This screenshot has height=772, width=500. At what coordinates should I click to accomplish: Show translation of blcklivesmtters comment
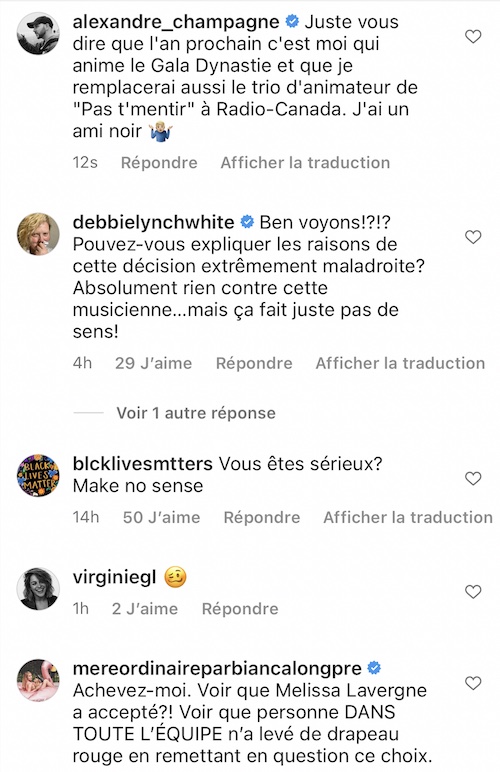click(x=408, y=517)
